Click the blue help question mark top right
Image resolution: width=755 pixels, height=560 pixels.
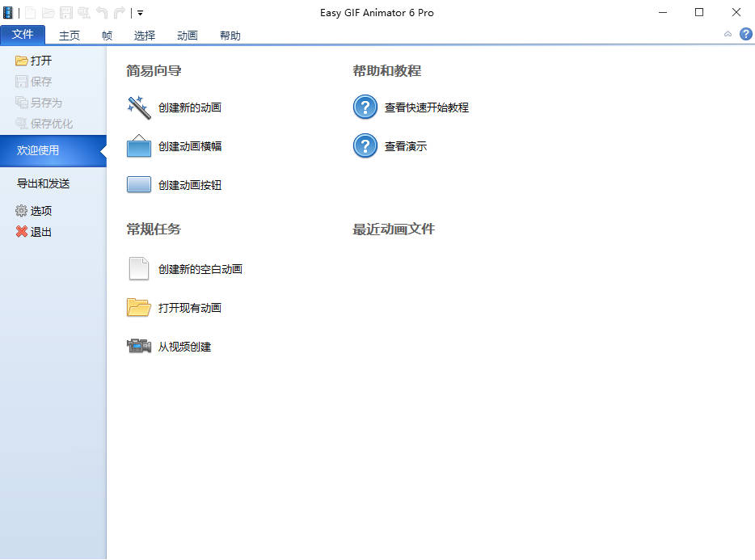coord(746,34)
